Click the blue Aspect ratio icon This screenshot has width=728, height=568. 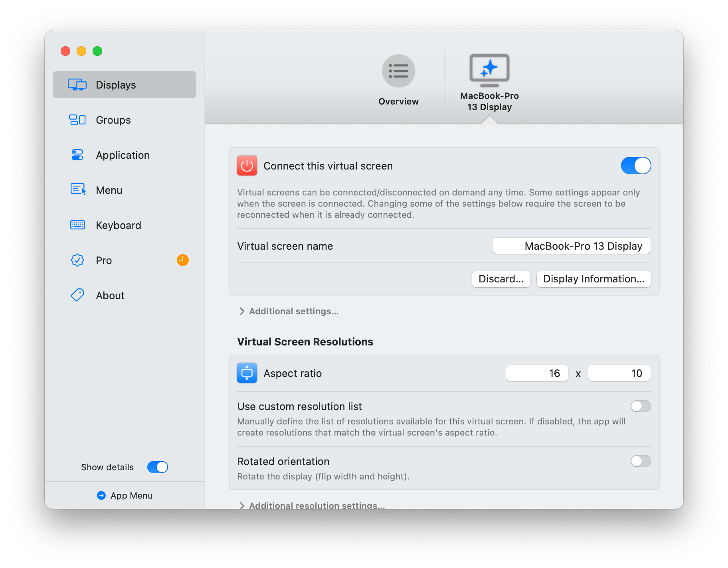(247, 373)
